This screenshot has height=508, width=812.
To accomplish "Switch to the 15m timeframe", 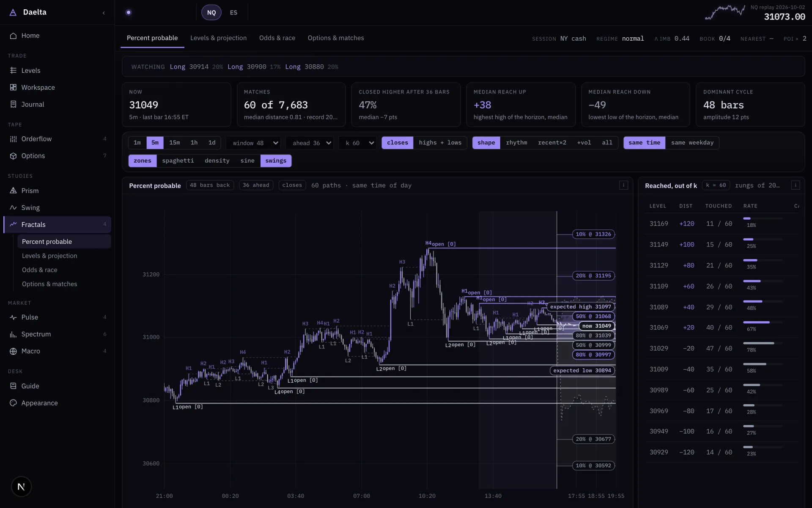I will click(175, 143).
